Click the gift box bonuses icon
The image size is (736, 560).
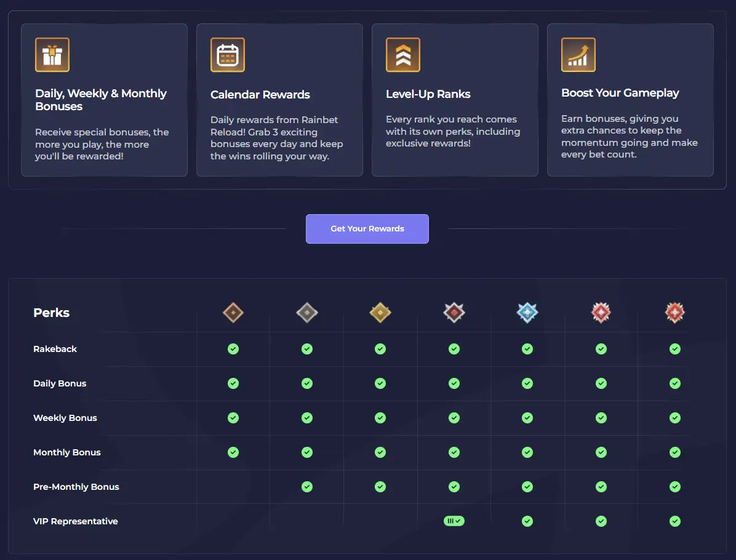(52, 54)
